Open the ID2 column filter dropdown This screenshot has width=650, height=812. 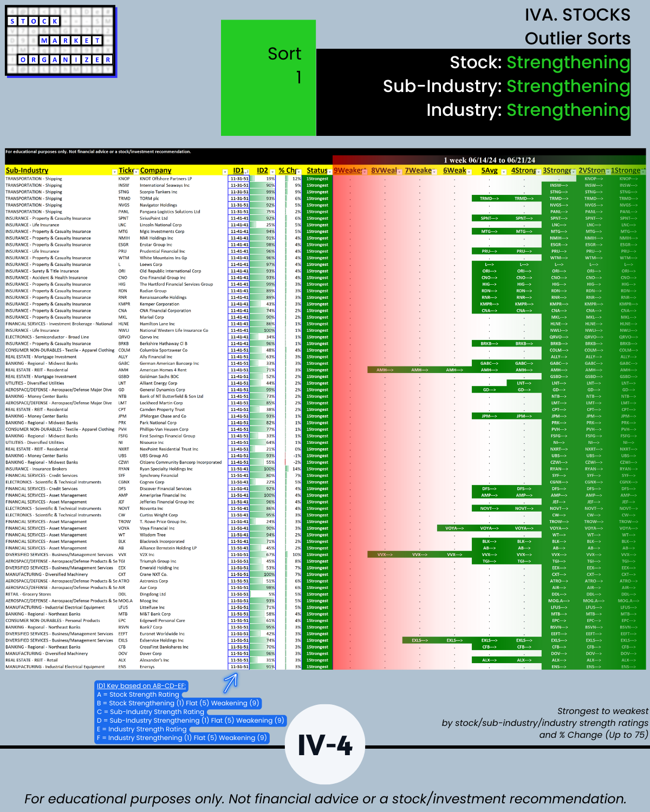point(272,172)
